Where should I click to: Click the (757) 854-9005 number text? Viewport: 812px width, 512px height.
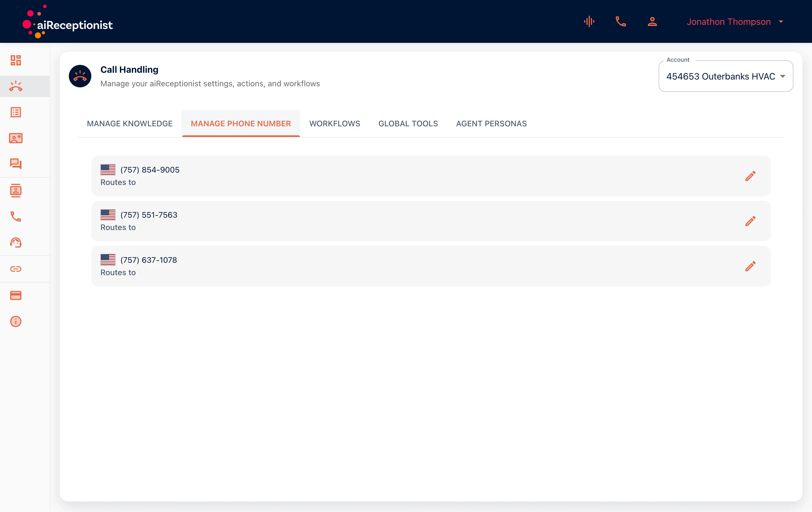tap(150, 170)
